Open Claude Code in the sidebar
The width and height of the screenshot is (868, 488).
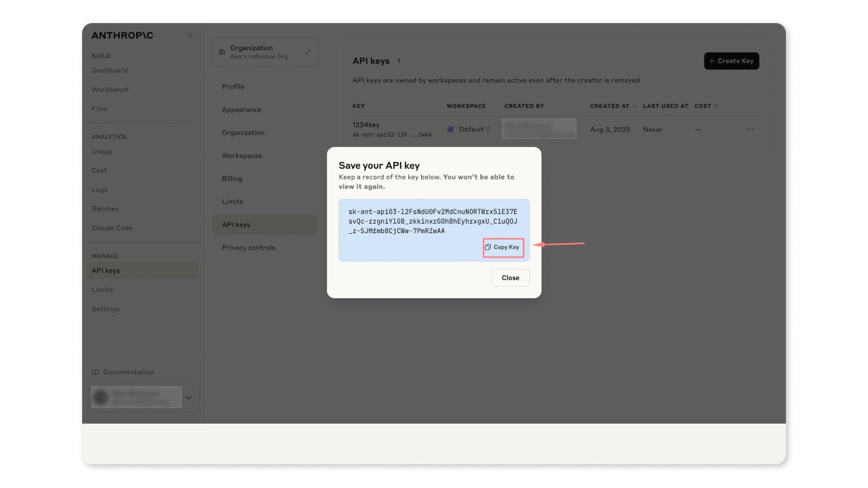tap(113, 228)
